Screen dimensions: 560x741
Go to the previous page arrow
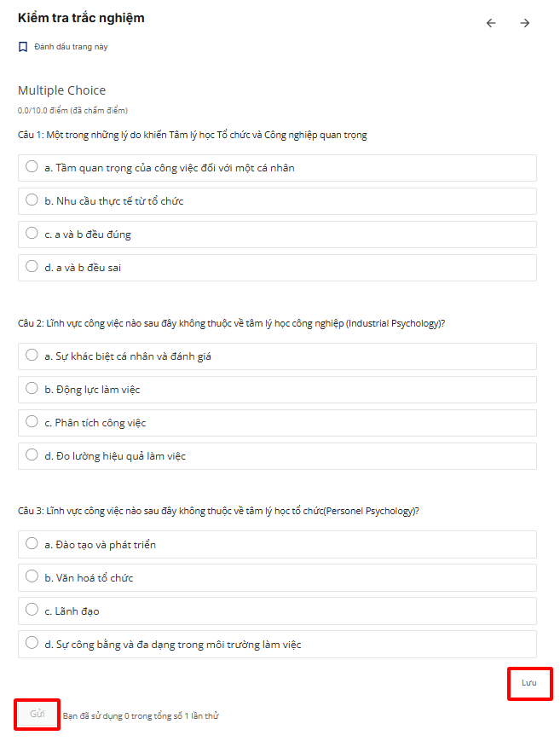(491, 23)
